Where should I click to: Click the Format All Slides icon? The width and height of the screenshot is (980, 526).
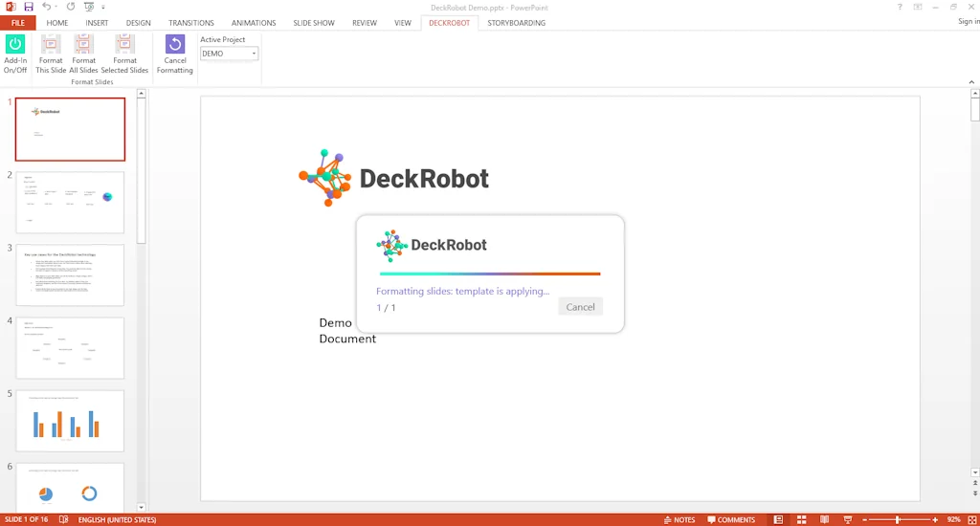[x=84, y=54]
